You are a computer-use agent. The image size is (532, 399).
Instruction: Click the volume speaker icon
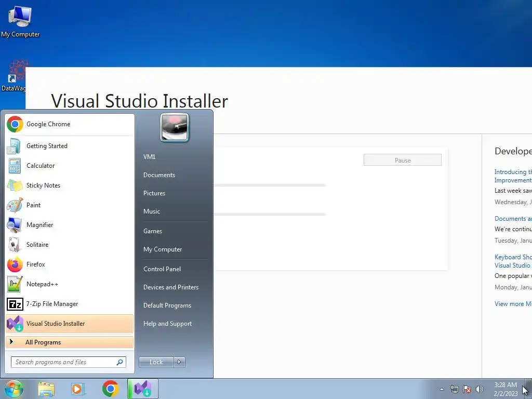[x=480, y=389]
